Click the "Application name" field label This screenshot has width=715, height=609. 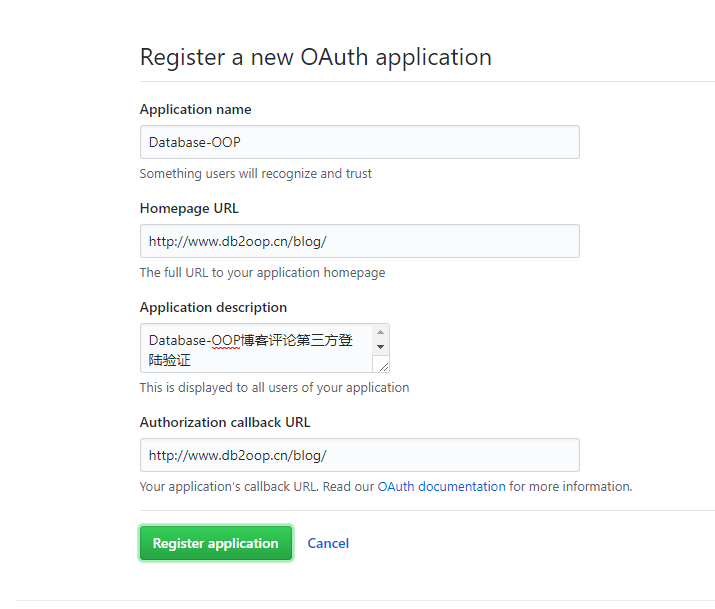(x=195, y=110)
